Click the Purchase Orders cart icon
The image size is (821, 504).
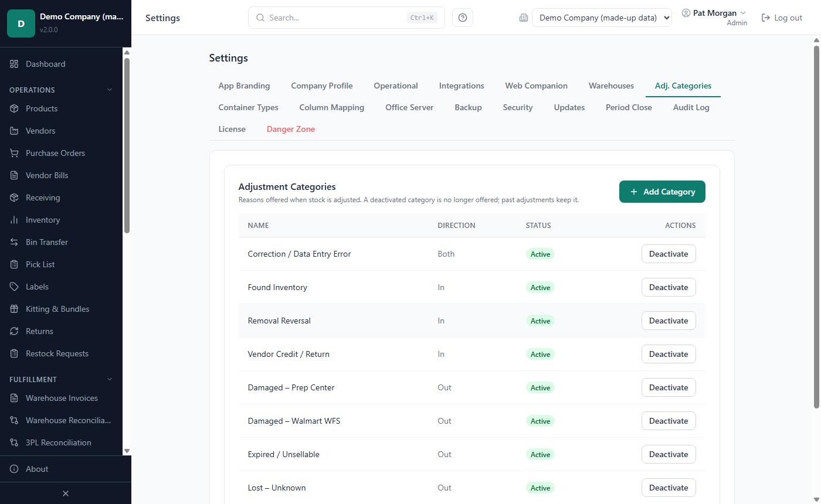[x=14, y=153]
